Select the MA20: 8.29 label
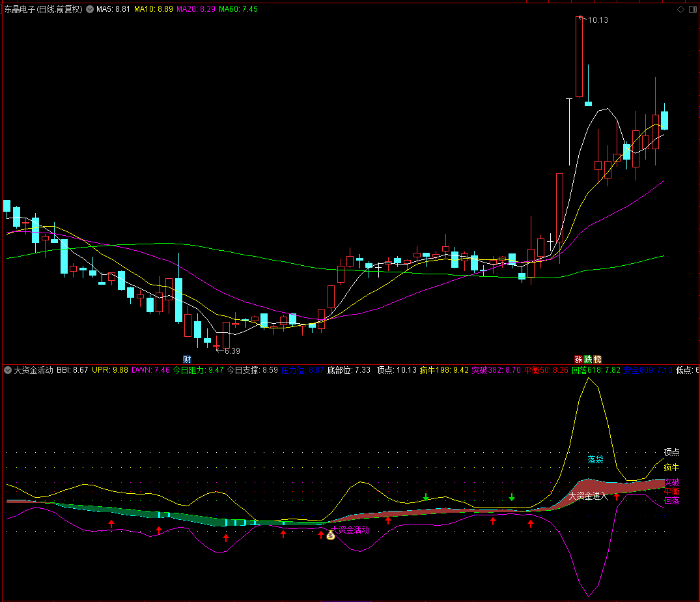700x602 pixels. click(196, 9)
